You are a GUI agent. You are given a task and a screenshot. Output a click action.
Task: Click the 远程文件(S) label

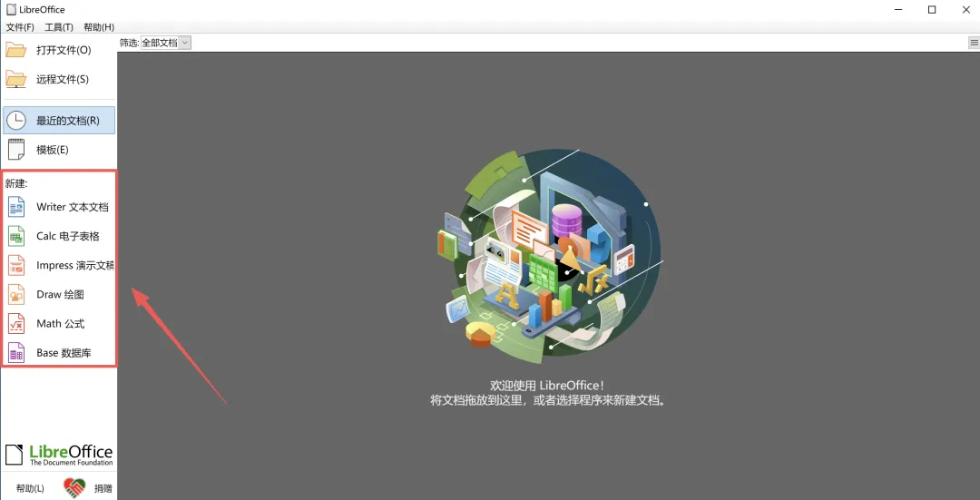pyautogui.click(x=63, y=79)
